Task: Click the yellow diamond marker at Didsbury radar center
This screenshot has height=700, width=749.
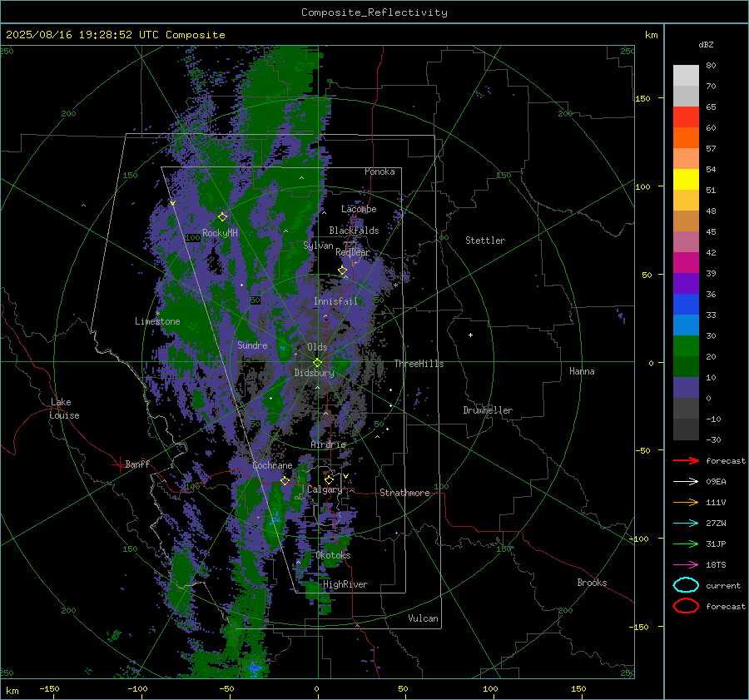Action: (317, 363)
